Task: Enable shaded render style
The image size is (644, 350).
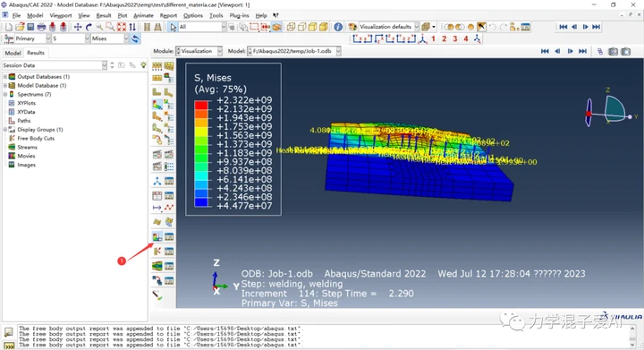Action: [x=324, y=27]
